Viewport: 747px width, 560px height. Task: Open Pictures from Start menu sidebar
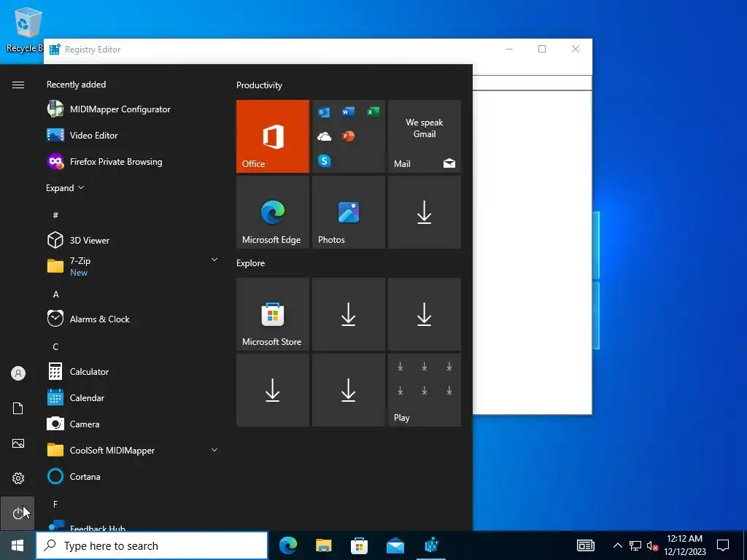(x=18, y=443)
